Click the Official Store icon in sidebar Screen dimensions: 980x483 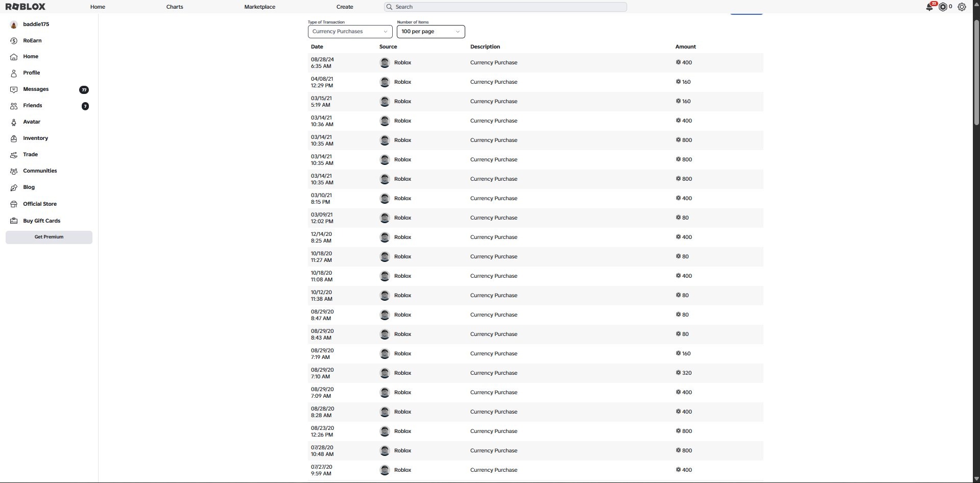(x=14, y=204)
